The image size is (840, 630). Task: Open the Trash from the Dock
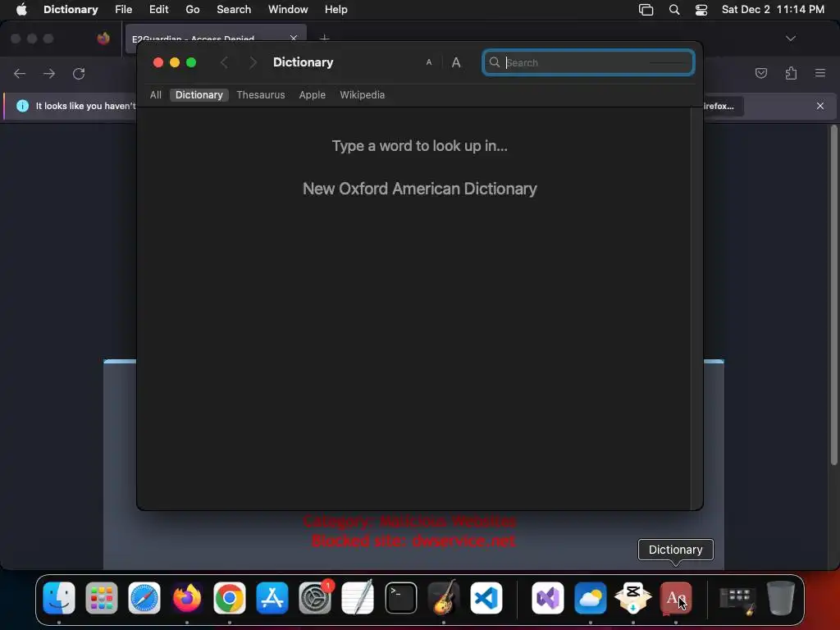pos(781,597)
